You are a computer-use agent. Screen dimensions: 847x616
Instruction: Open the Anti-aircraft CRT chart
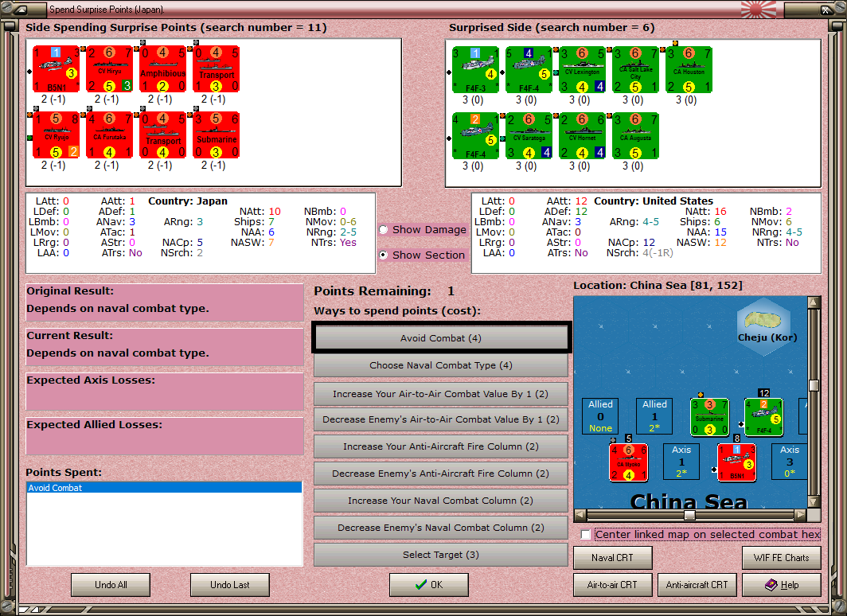697,585
